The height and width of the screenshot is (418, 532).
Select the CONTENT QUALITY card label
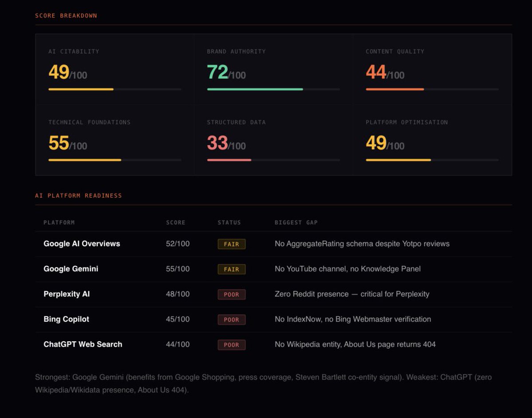coord(395,51)
